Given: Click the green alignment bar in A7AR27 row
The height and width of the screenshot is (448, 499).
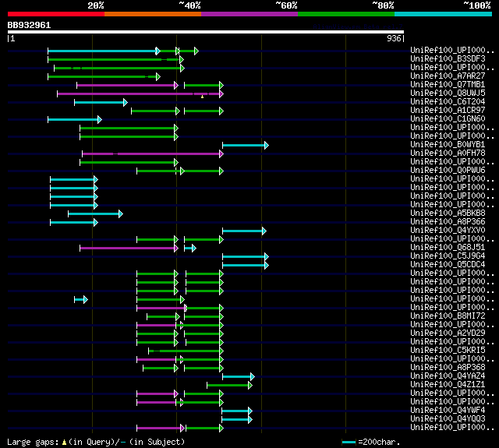Looking at the screenshot, I should click(x=102, y=76).
